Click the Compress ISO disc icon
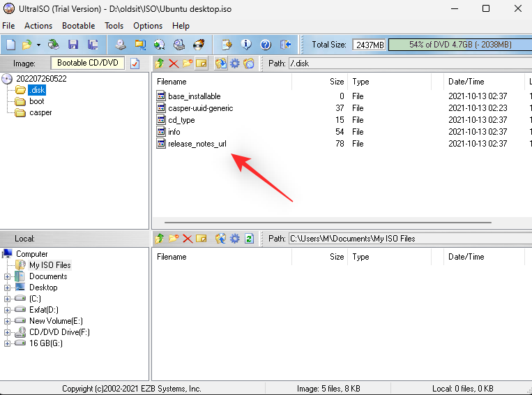The height and width of the screenshot is (395, 532). click(x=159, y=45)
